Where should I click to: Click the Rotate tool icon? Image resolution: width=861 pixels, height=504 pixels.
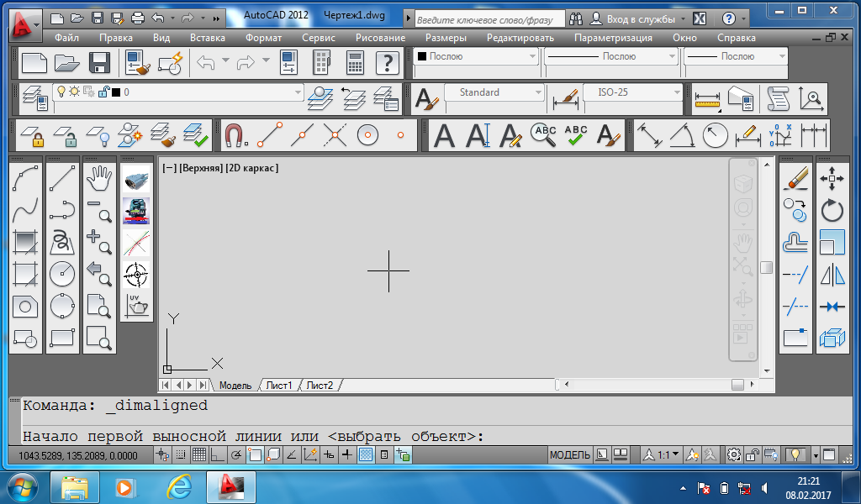pos(832,210)
